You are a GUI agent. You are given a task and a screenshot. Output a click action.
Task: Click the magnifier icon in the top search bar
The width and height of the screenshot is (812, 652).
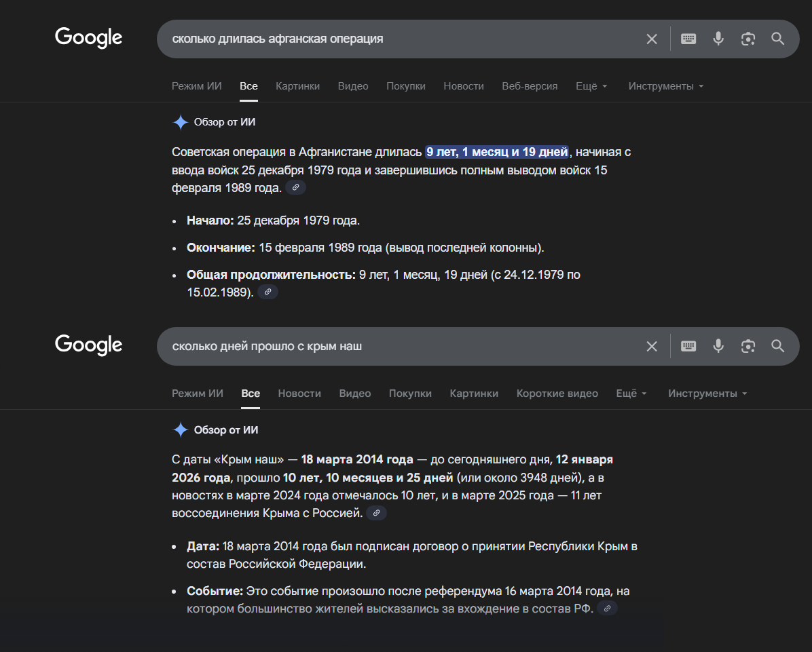click(x=778, y=39)
